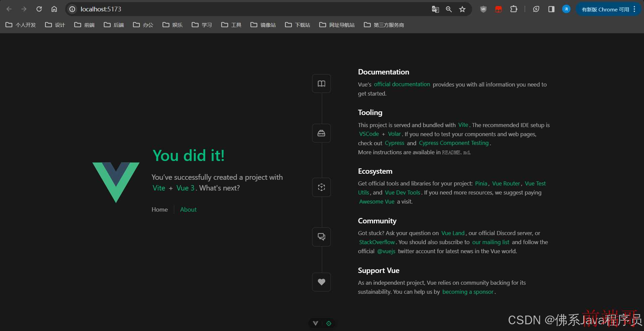Open the 镜像站 bookmarks folder
The height and width of the screenshot is (331, 644).
[x=263, y=25]
